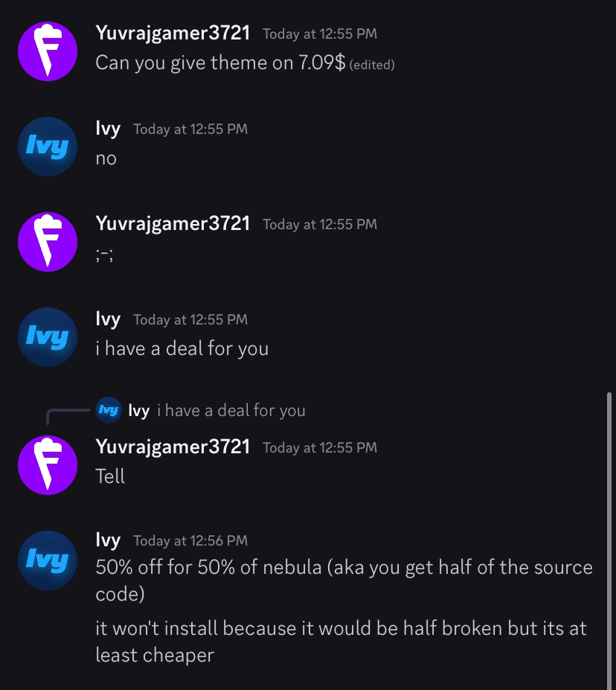This screenshot has height=690, width=616.
Task: Click Yuvrajgamer3721's avatar beside the "Tell" message
Action: point(48,464)
